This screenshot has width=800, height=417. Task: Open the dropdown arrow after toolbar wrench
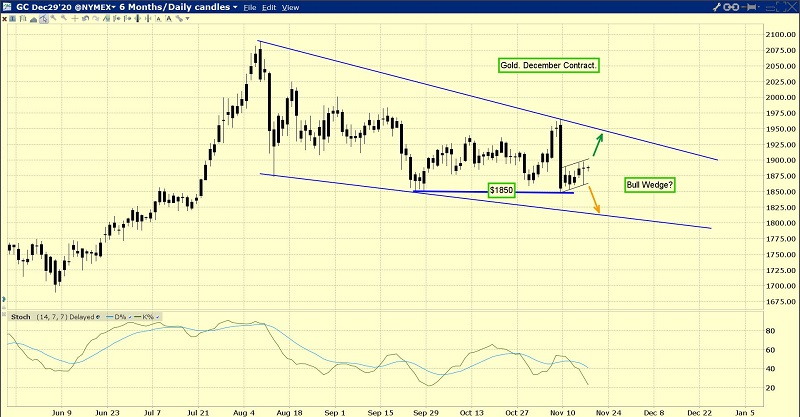(187, 19)
